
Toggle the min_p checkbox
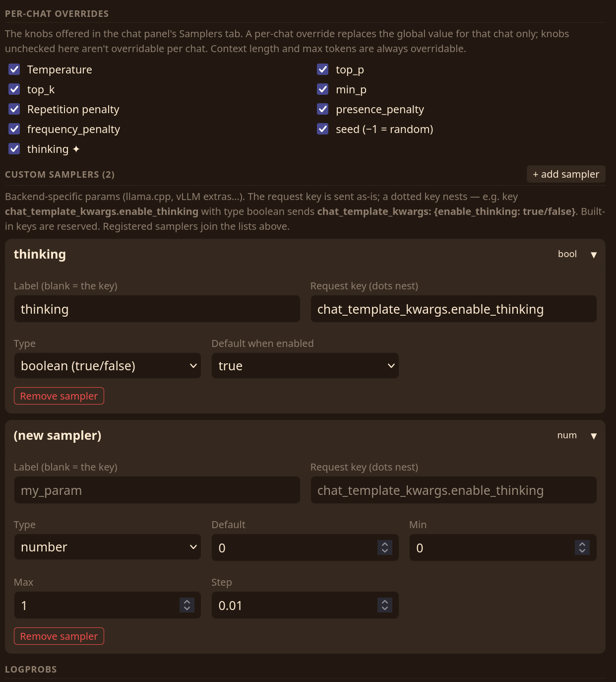323,89
